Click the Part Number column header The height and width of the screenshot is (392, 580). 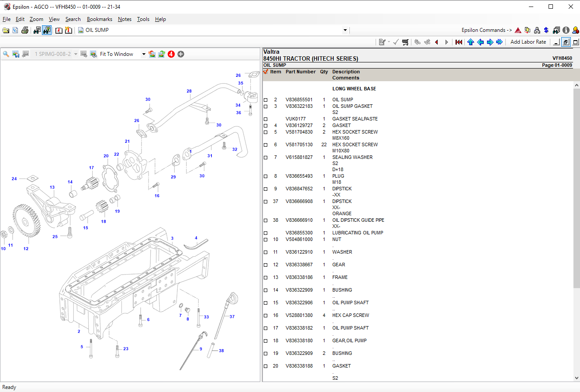[300, 72]
